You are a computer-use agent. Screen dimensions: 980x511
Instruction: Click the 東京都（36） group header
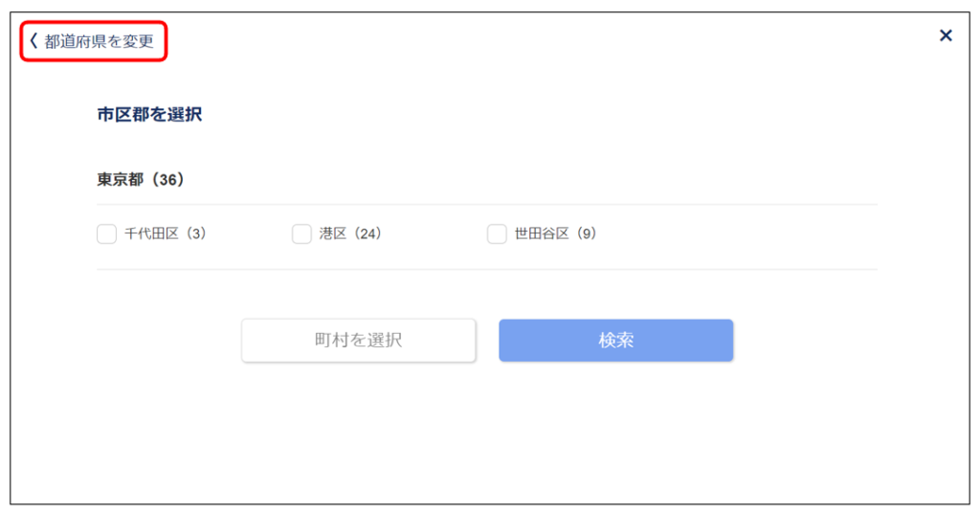tap(141, 179)
